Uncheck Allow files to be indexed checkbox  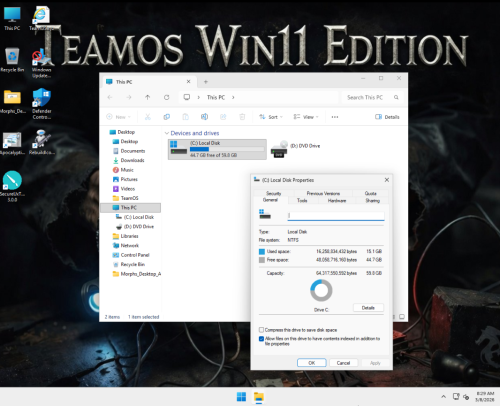[x=261, y=339]
